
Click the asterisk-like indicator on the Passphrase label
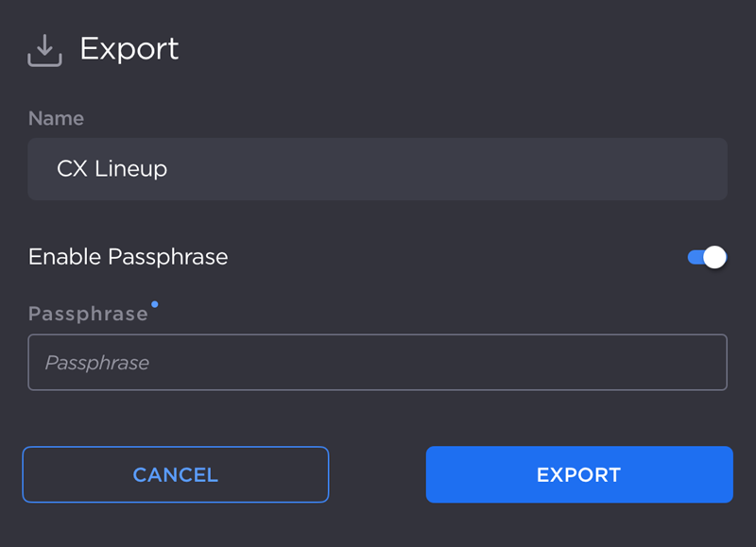[x=155, y=302]
